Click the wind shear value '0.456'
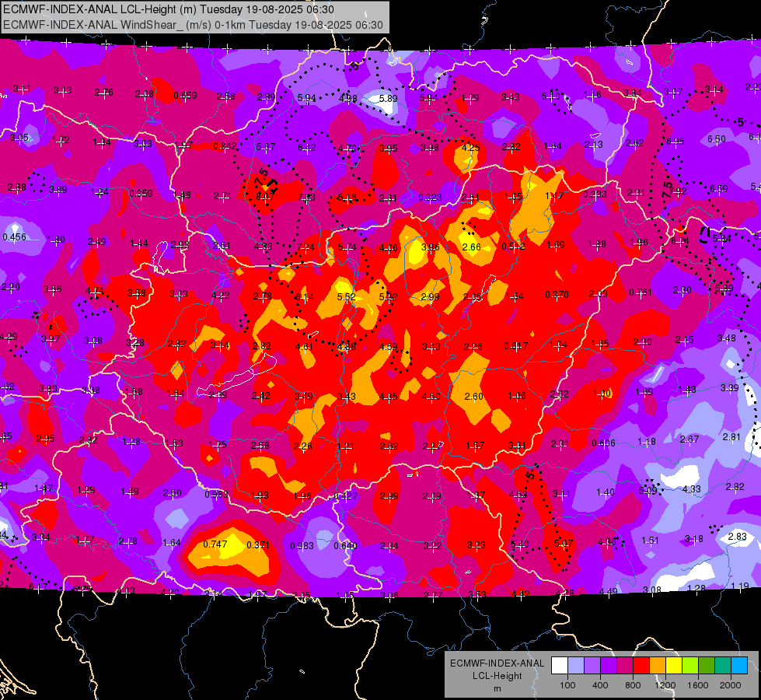The height and width of the screenshot is (700, 761). point(15,236)
